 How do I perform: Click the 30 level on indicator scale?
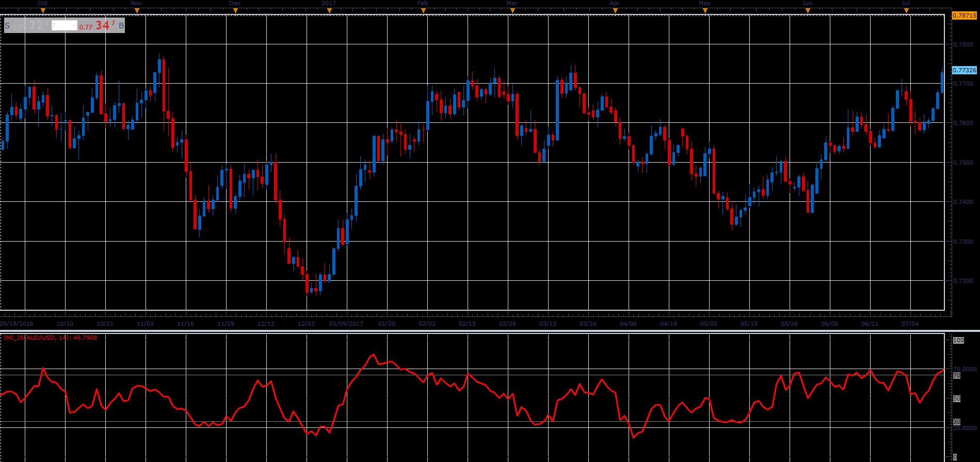957,422
